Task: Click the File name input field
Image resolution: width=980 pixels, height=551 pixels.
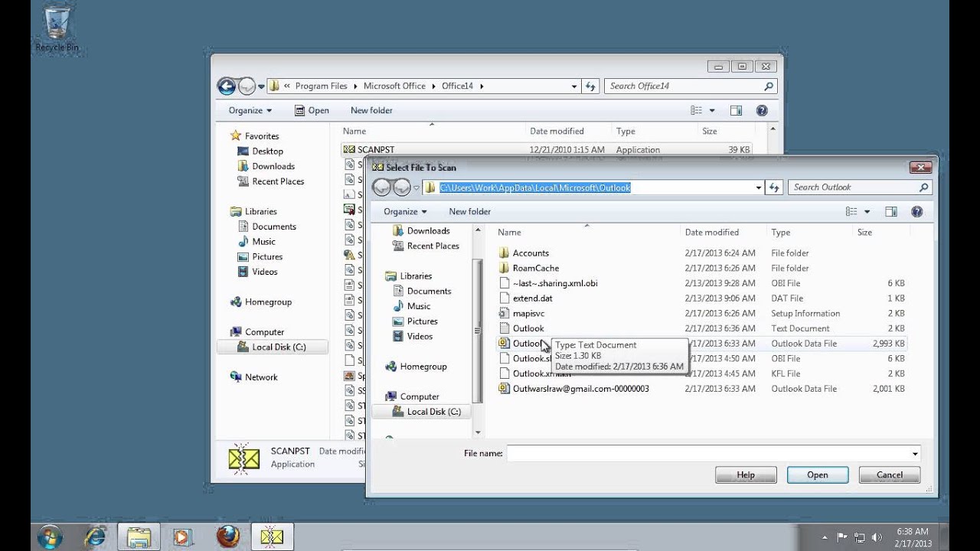Action: click(x=707, y=453)
